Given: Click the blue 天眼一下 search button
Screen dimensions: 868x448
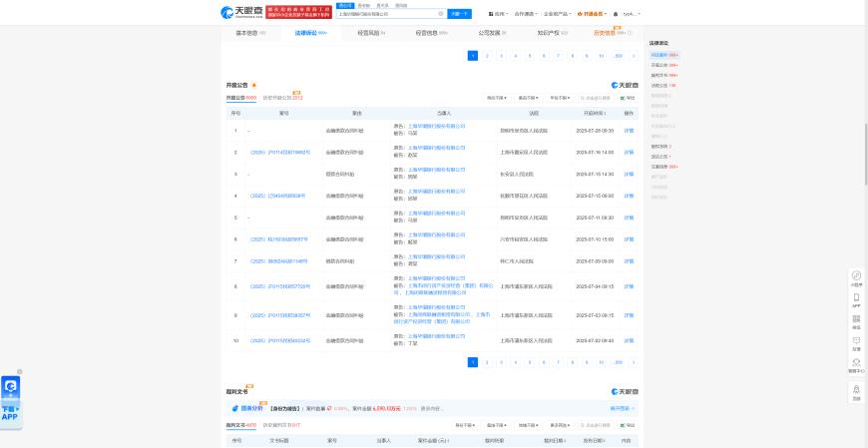Looking at the screenshot, I should (459, 14).
